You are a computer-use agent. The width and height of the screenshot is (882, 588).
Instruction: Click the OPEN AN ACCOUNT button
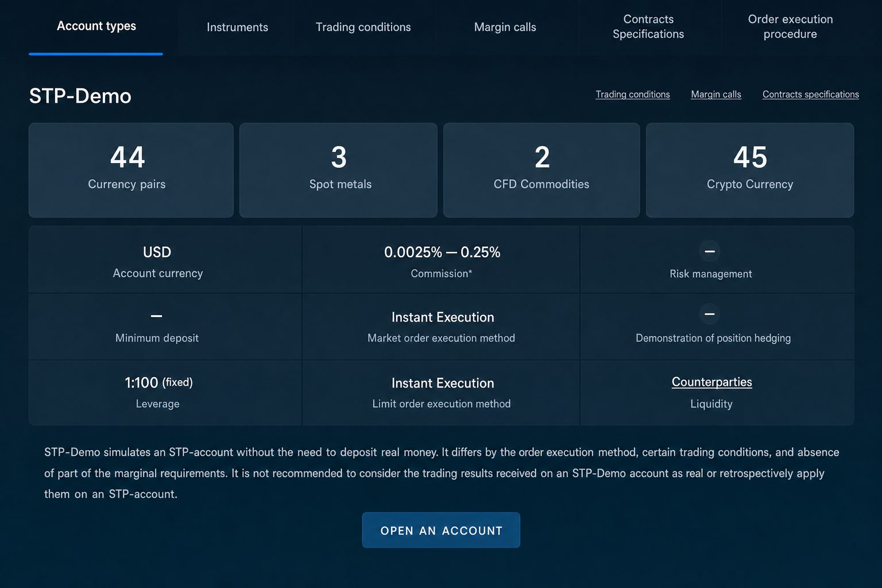click(x=441, y=530)
